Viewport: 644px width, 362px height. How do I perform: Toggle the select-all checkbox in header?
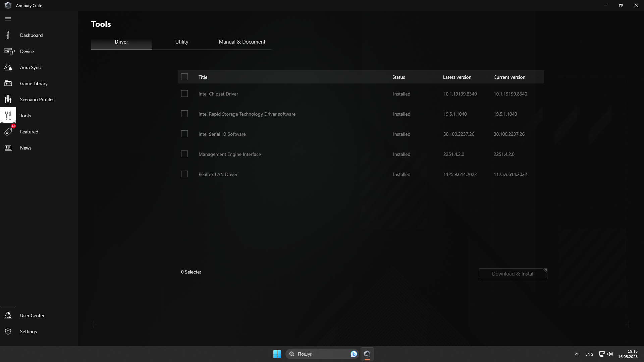point(184,77)
